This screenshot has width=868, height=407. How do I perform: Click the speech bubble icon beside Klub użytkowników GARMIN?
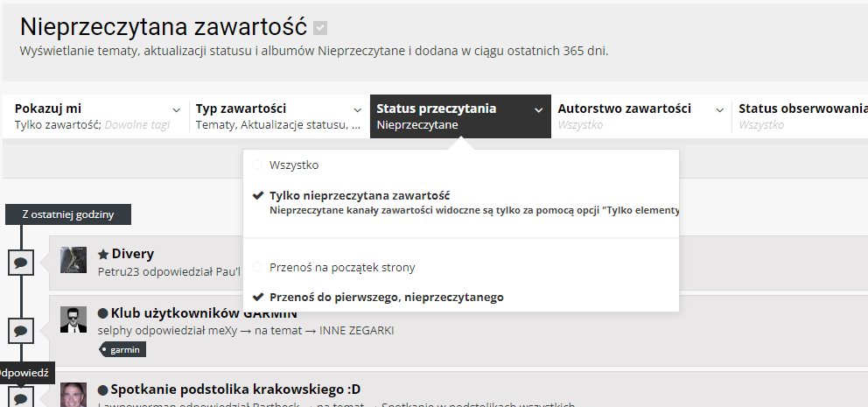(x=21, y=331)
